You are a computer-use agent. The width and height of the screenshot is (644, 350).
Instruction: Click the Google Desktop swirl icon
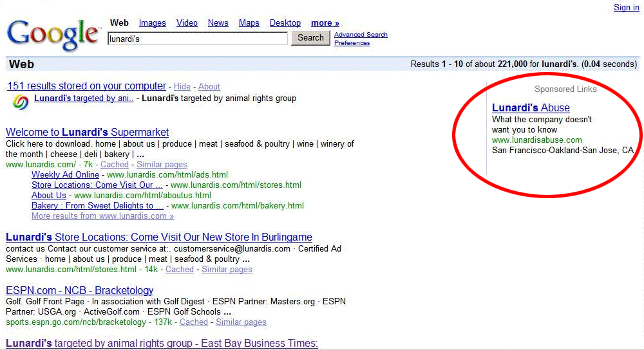coord(21,102)
